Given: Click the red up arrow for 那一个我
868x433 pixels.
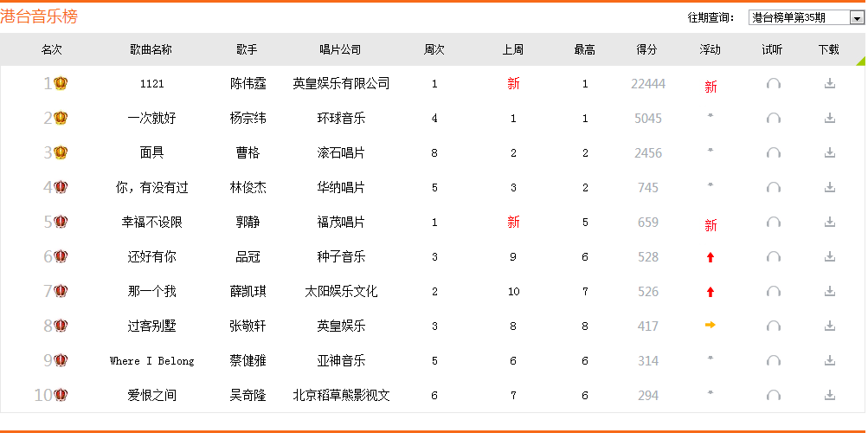Looking at the screenshot, I should pyautogui.click(x=710, y=292).
